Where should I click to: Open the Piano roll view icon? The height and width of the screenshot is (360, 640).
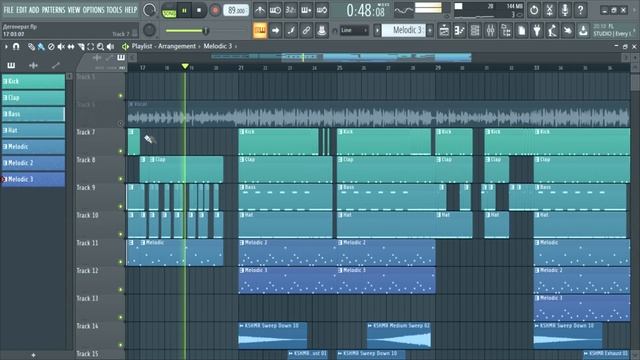click(x=460, y=31)
